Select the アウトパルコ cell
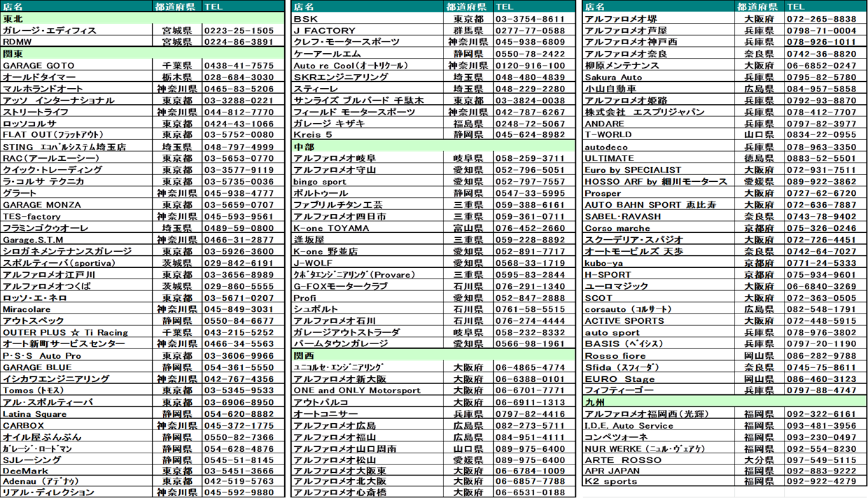This screenshot has height=498, width=868. 367,402
